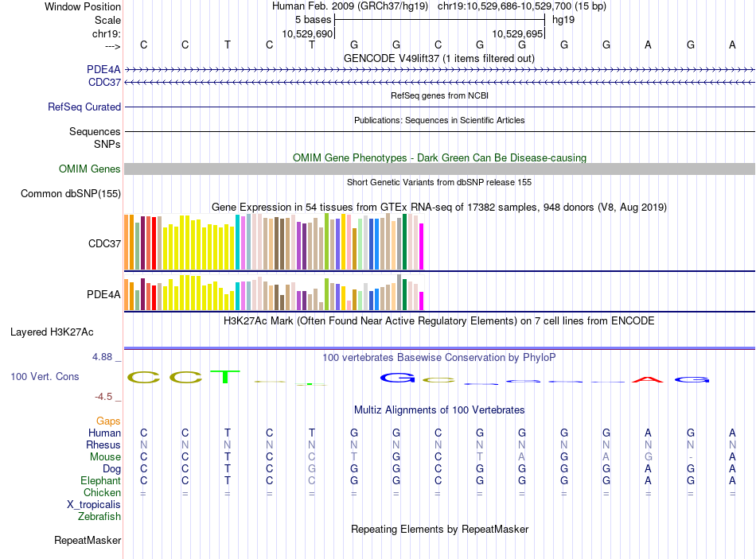
Task: Click the 100 Vert. Cons track label
Action: (x=45, y=377)
